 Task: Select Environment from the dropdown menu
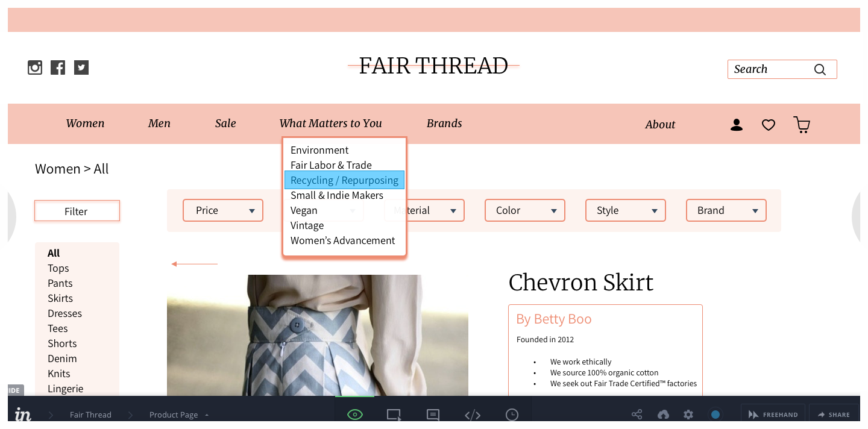point(319,150)
